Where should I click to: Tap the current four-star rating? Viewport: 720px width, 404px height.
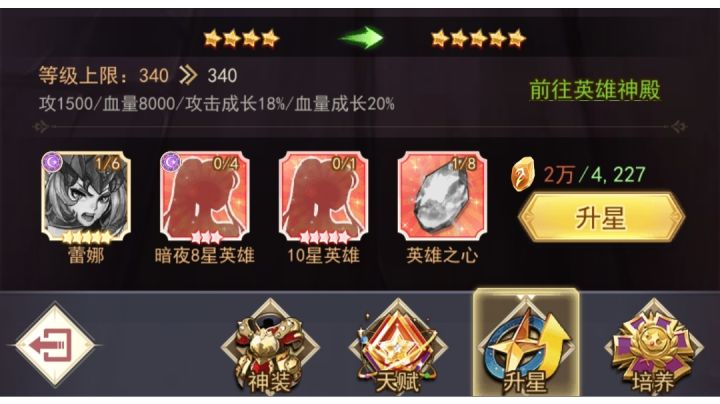(x=242, y=38)
